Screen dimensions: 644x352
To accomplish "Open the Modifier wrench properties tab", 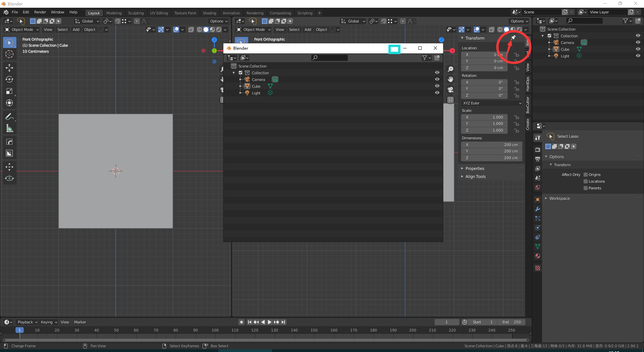I will point(538,209).
